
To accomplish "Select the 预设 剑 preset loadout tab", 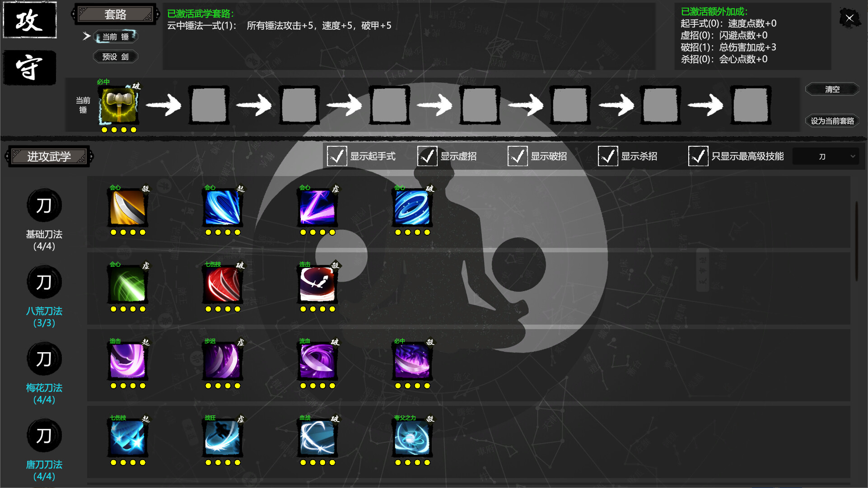I will pyautogui.click(x=115, y=56).
